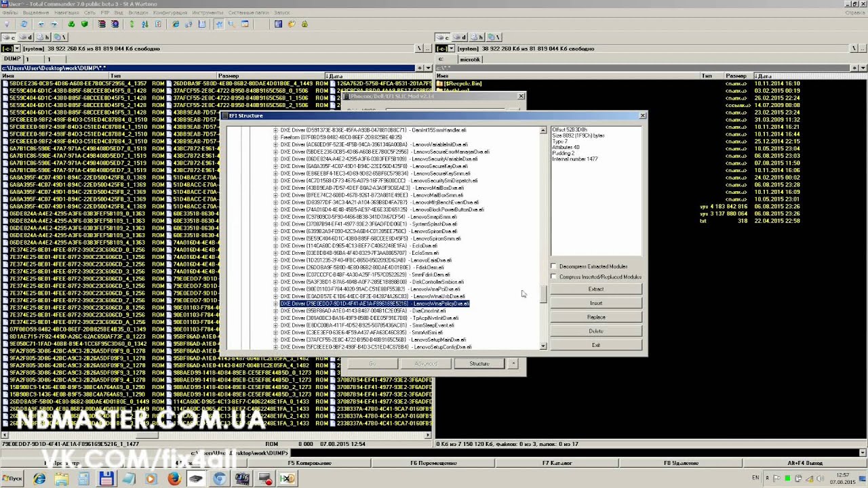Click the floppy disk Total Commander taskbar icon
Viewport: 868px width, 488px height.
pos(106,479)
